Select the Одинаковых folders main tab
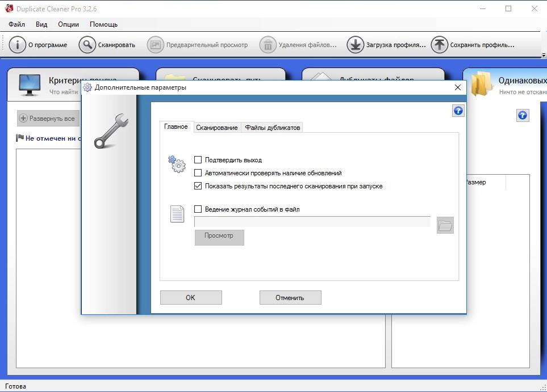Image resolution: width=547 pixels, height=392 pixels. click(x=505, y=85)
